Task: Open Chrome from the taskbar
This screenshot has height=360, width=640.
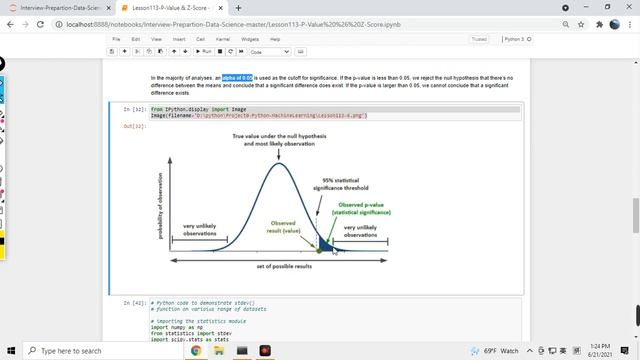Action: (196, 351)
